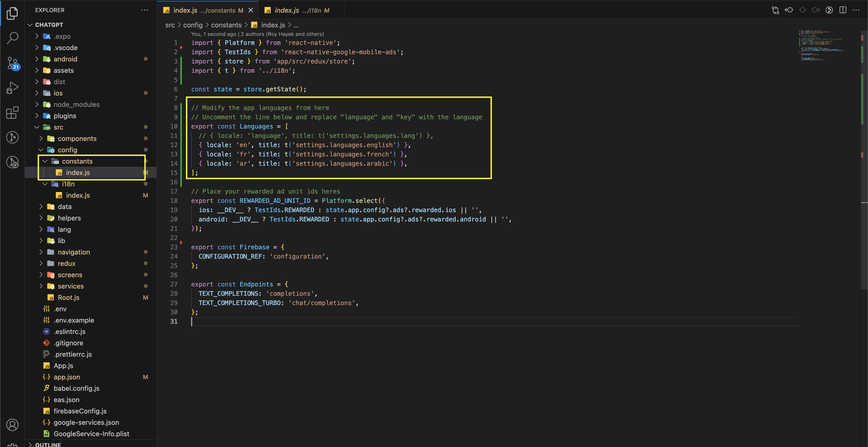The width and height of the screenshot is (868, 447).
Task: Open the .gitignore file
Action: tap(91, 343)
